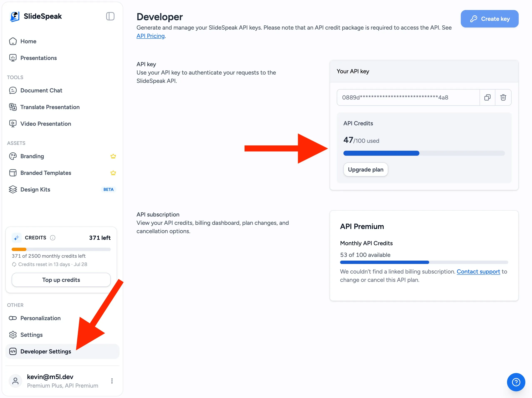Copy the API key to clipboard
The width and height of the screenshot is (532, 398).
[x=487, y=97]
